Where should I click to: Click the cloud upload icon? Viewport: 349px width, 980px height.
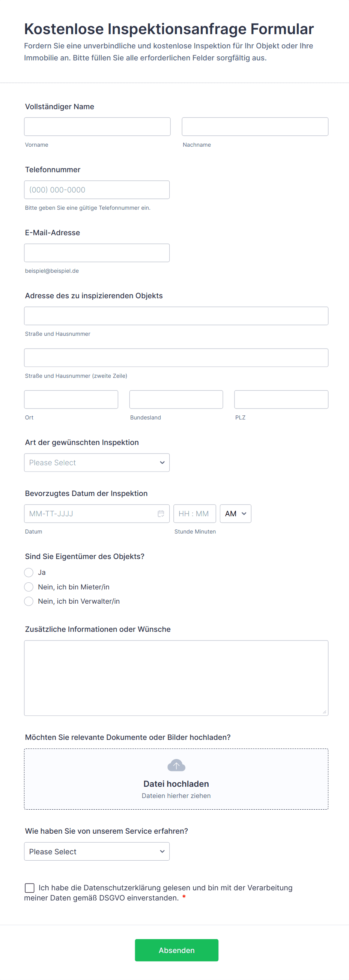176,765
